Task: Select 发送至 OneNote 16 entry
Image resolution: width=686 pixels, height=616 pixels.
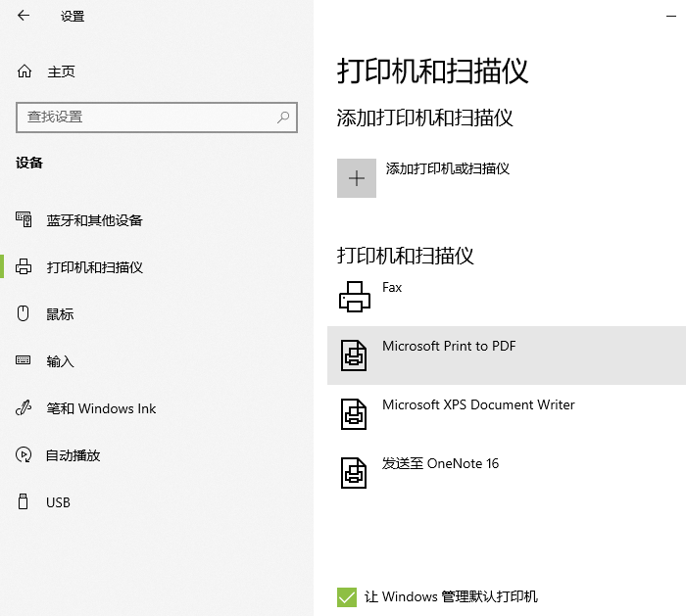Action: (507, 473)
